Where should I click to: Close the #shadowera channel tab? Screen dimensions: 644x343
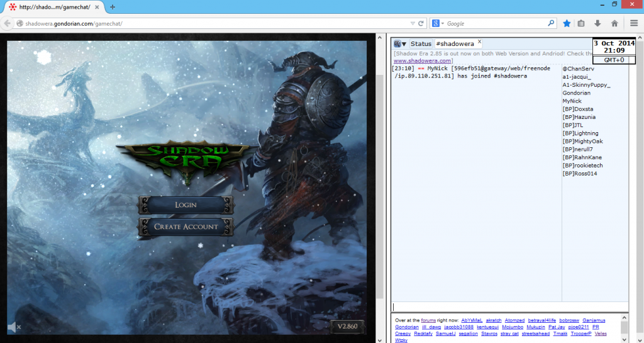coord(479,42)
